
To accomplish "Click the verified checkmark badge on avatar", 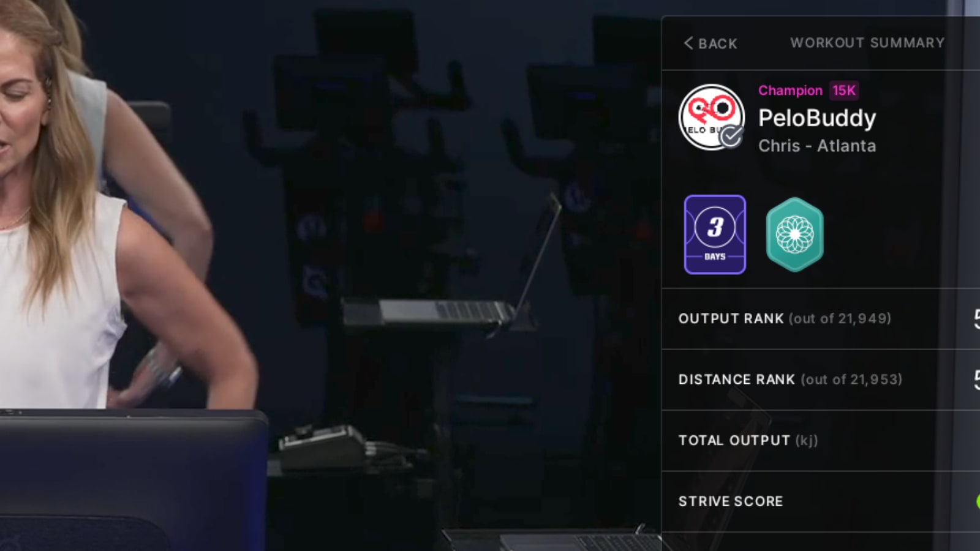I will (731, 137).
